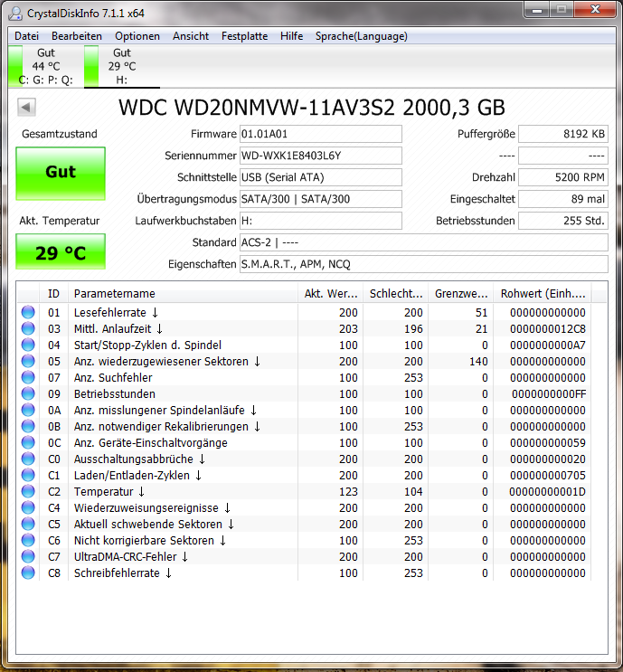623x672 pixels.
Task: Open the Sprache(Language) menu
Action: point(361,36)
